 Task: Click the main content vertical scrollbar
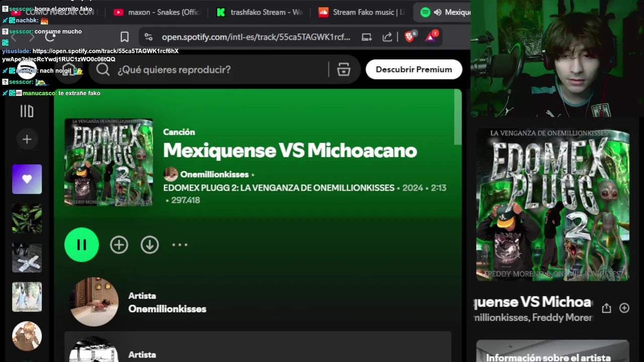[x=458, y=117]
